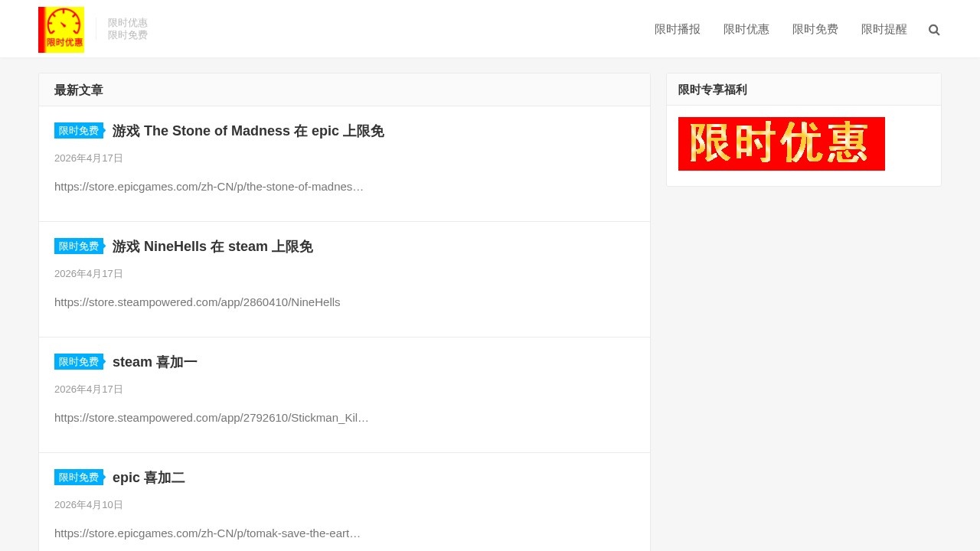This screenshot has height=551, width=980.
Task: Select the 限时免费 badge on steam 喜加一
Action: pyautogui.click(x=79, y=361)
